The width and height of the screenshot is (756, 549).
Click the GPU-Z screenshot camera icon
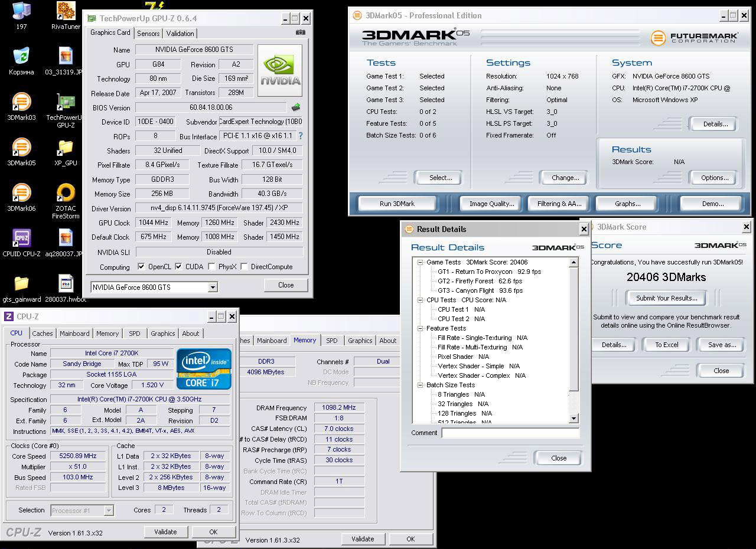[x=301, y=32]
